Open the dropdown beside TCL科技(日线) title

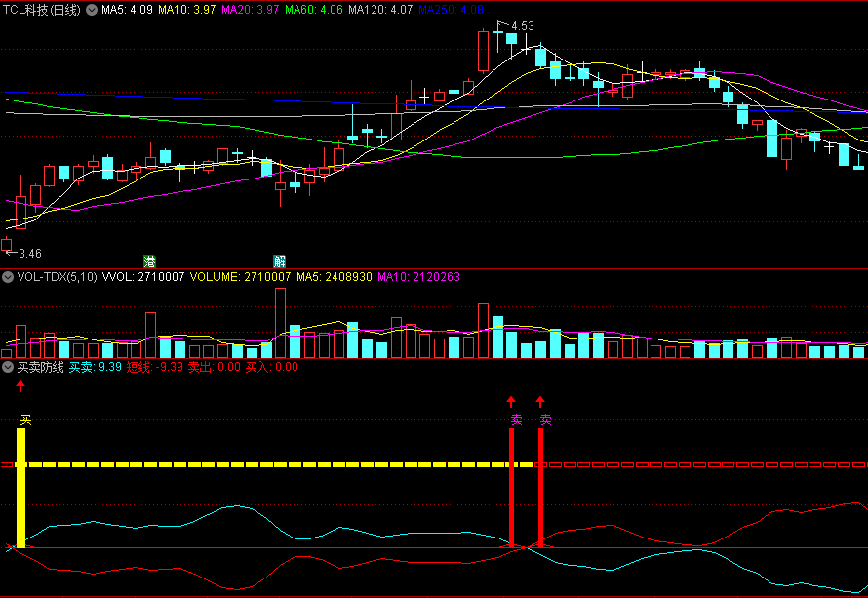[x=92, y=10]
